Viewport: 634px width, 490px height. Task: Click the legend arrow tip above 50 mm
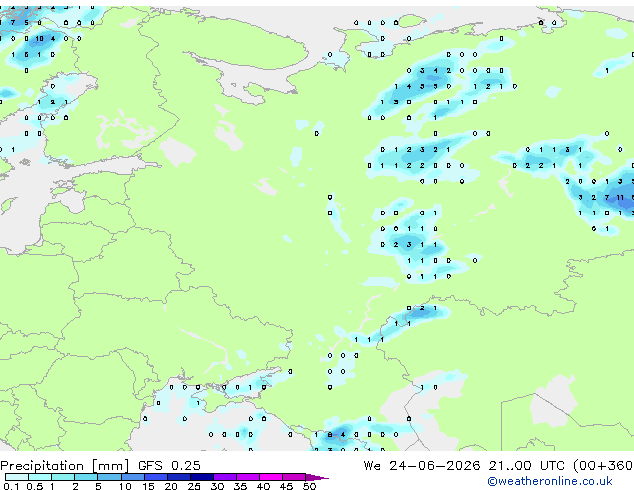point(317,477)
